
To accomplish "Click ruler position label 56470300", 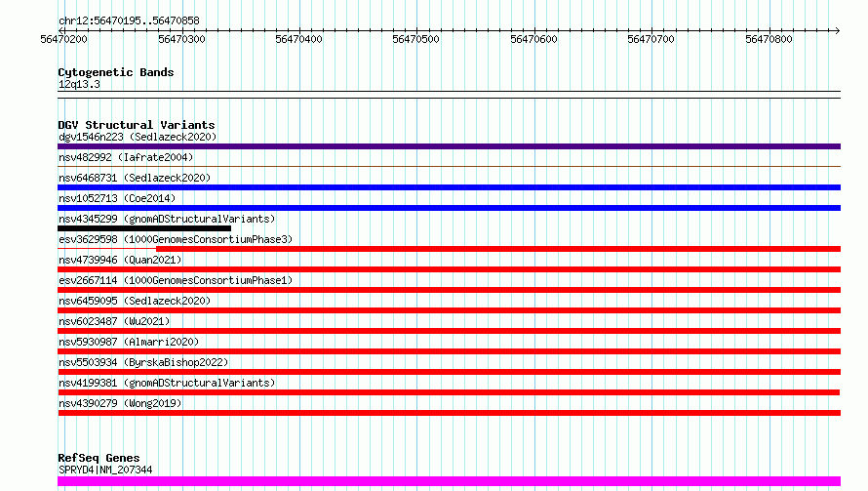I will (x=181, y=39).
